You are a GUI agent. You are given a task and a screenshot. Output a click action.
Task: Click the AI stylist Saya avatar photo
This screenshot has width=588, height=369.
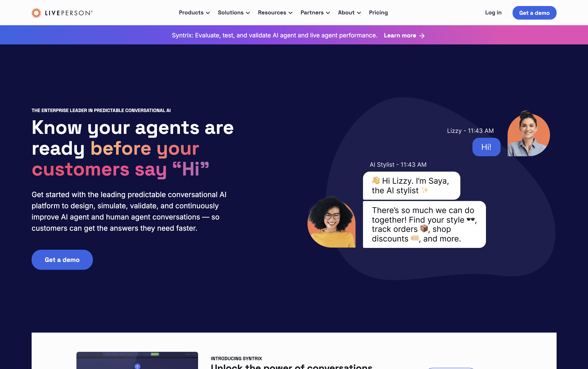(x=332, y=222)
